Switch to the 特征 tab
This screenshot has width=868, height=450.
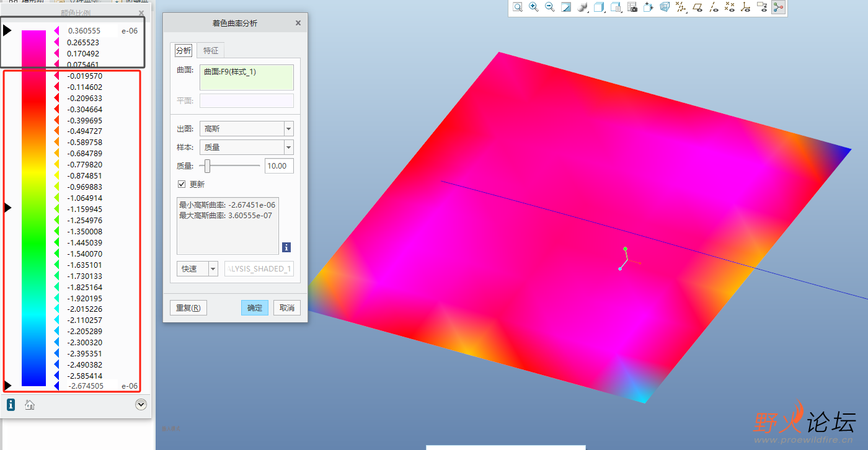point(211,51)
